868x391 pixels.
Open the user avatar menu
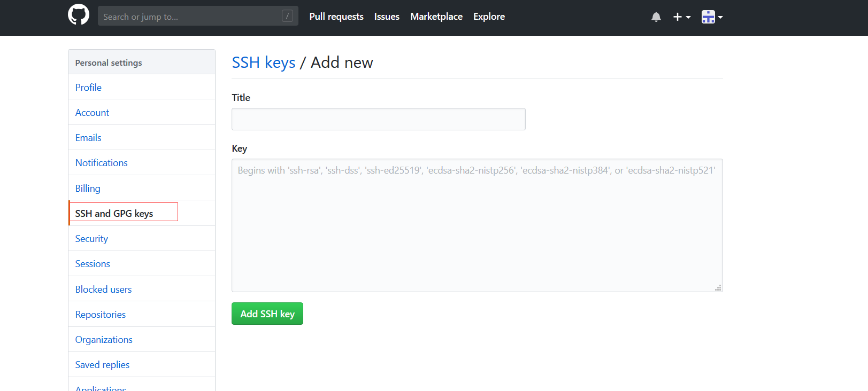(x=712, y=17)
